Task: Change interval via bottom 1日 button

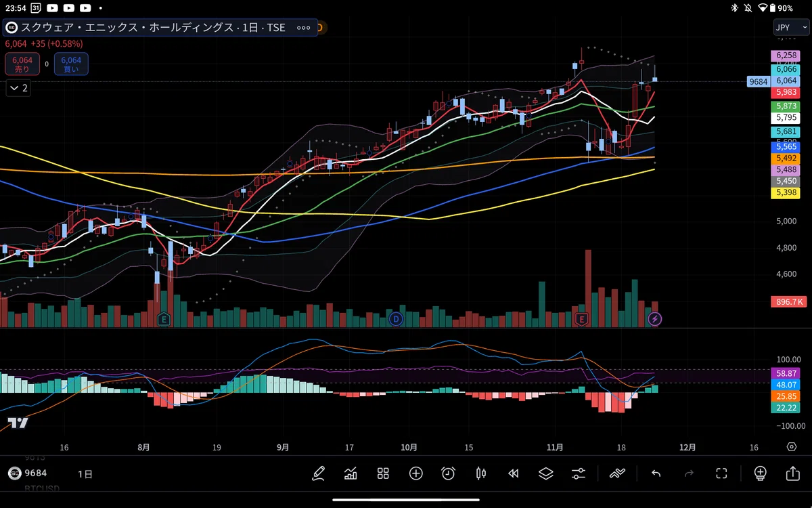Action: 85,473
